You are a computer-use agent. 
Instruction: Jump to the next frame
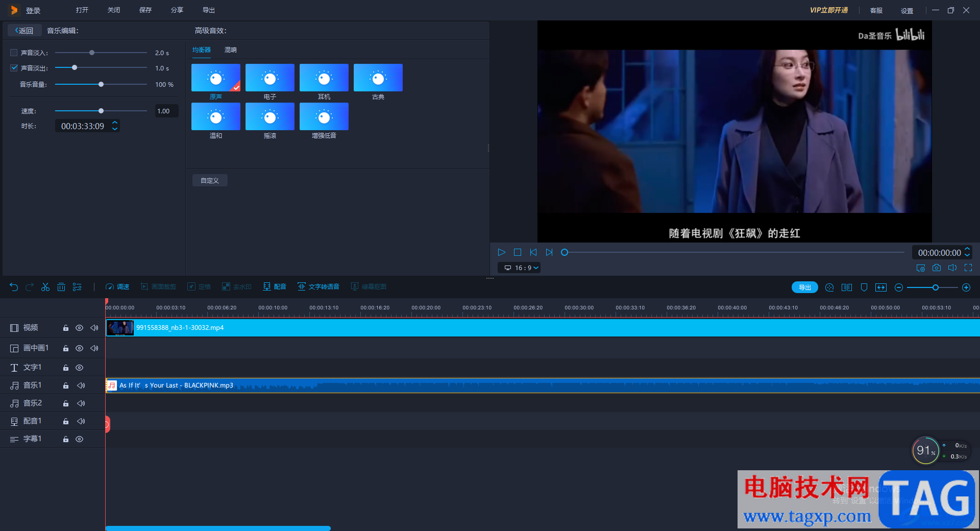click(x=549, y=252)
